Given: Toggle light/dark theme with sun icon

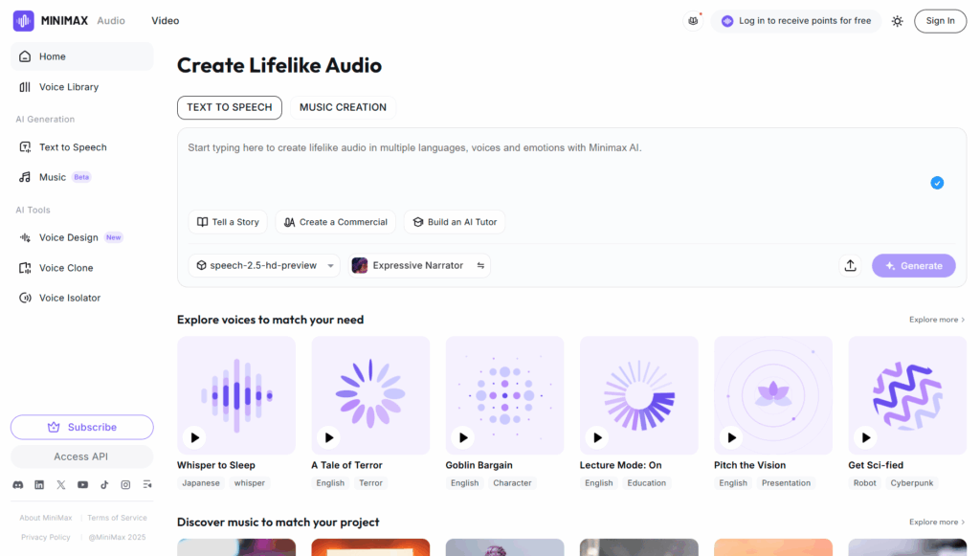Looking at the screenshot, I should pos(897,21).
